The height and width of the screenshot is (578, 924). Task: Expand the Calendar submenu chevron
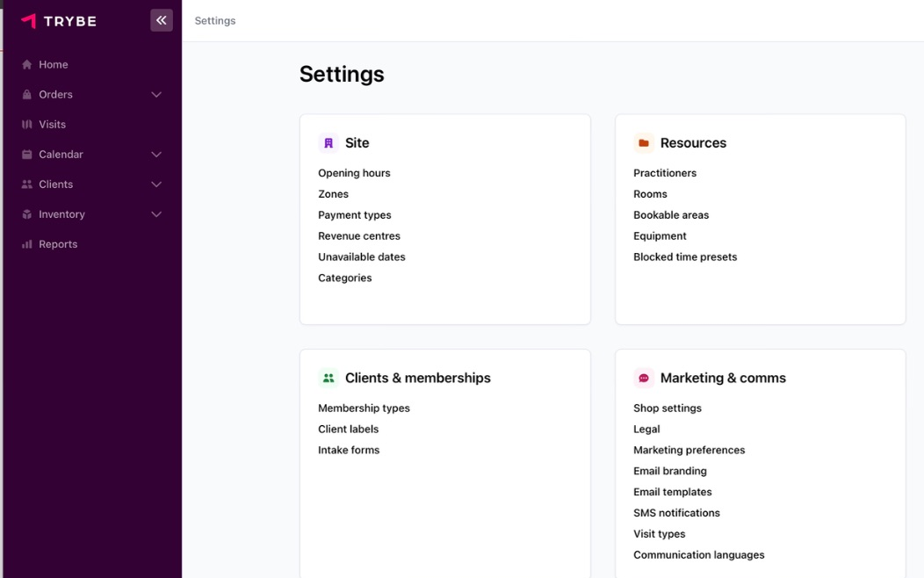(x=156, y=155)
